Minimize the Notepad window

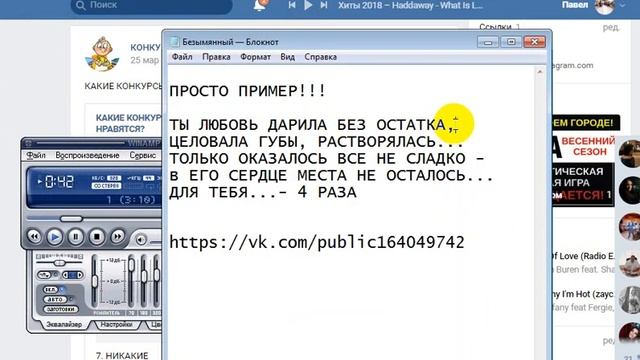pyautogui.click(x=488, y=42)
